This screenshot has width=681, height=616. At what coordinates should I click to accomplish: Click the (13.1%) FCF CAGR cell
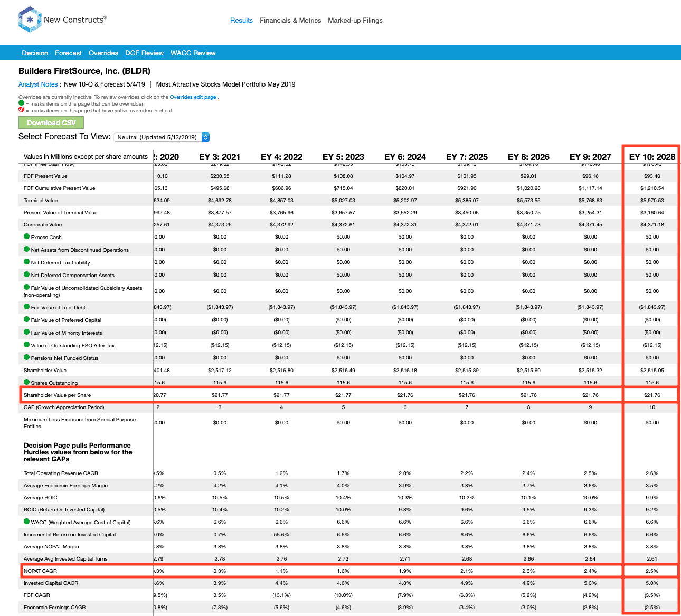(x=281, y=595)
